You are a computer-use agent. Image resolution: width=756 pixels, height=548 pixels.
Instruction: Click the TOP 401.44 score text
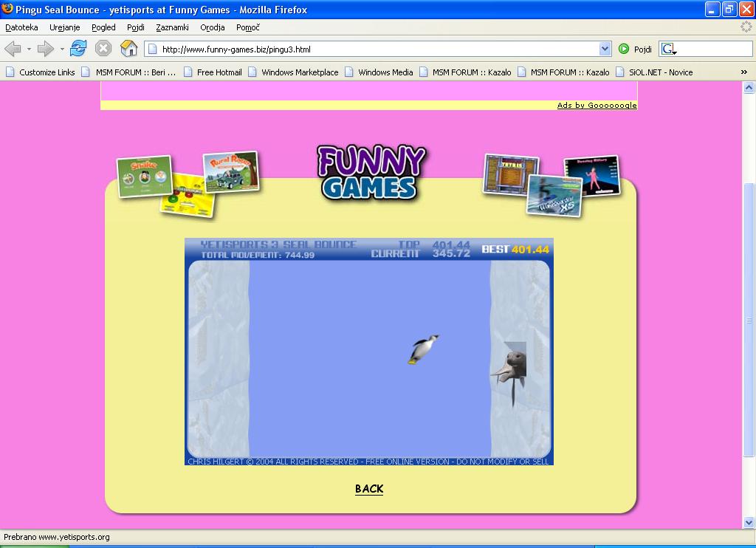pyautogui.click(x=434, y=244)
